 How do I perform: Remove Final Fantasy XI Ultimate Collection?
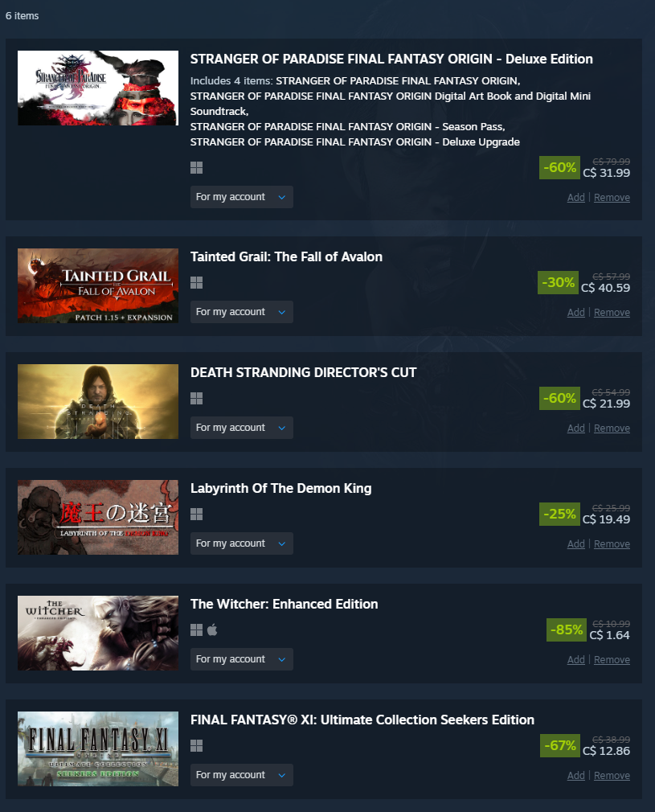pyautogui.click(x=612, y=776)
